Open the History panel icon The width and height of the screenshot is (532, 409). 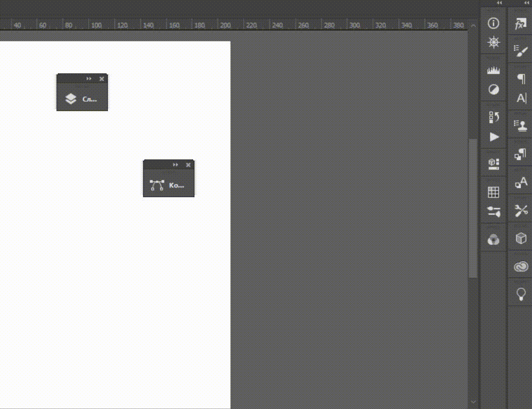click(494, 118)
